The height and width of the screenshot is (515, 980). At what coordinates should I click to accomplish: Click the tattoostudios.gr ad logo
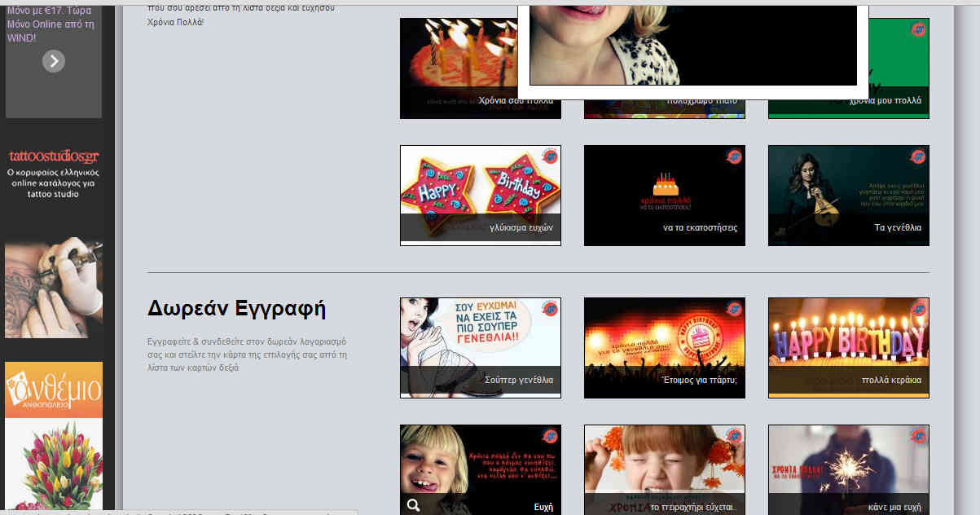54,156
